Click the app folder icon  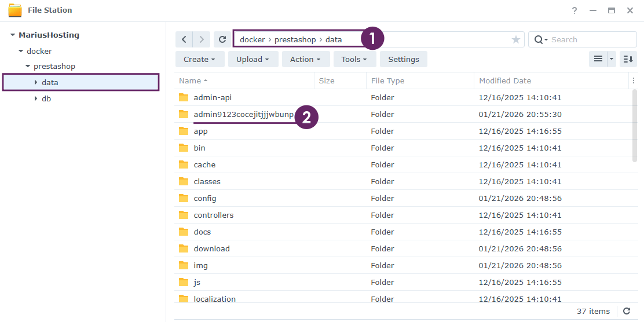183,131
